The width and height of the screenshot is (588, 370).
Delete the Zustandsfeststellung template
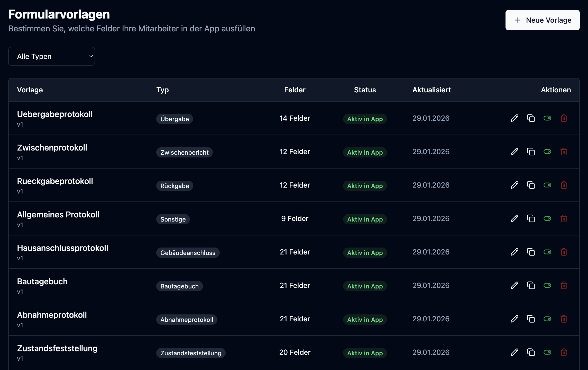click(x=564, y=352)
